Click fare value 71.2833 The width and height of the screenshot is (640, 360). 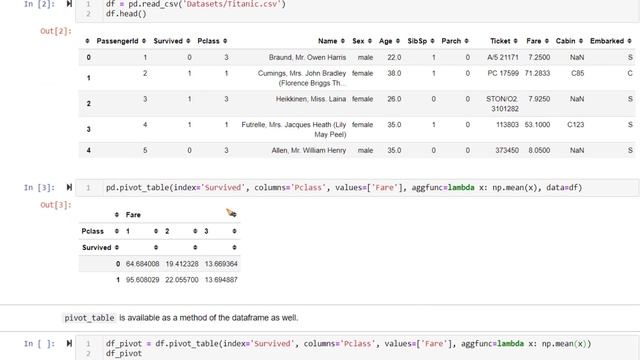(x=537, y=73)
